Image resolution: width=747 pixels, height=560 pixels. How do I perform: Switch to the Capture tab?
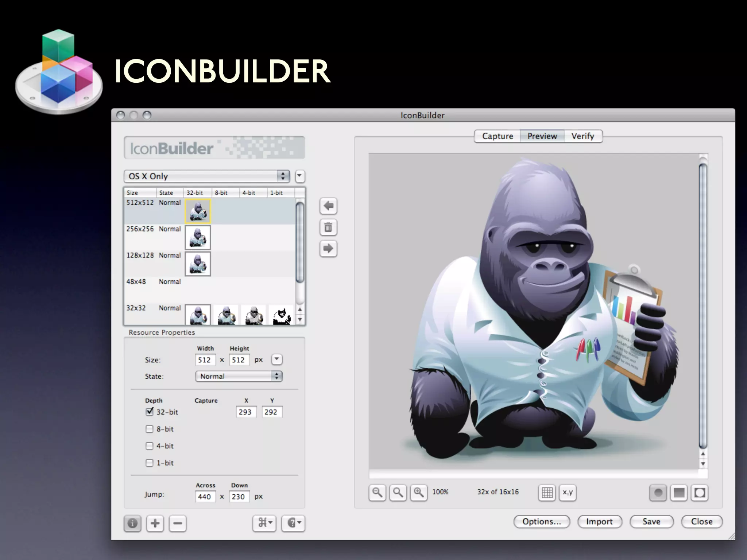[x=498, y=136]
